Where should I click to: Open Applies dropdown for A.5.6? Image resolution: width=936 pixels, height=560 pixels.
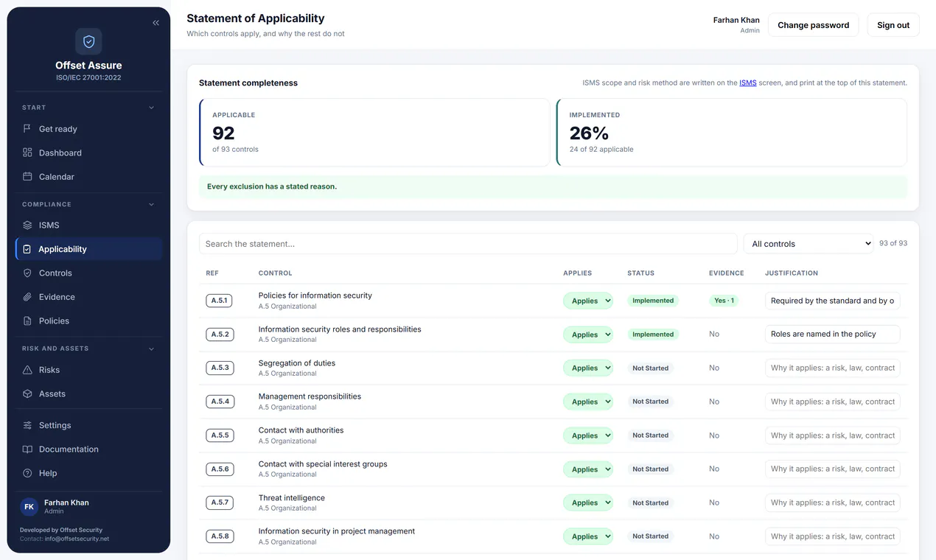point(588,469)
